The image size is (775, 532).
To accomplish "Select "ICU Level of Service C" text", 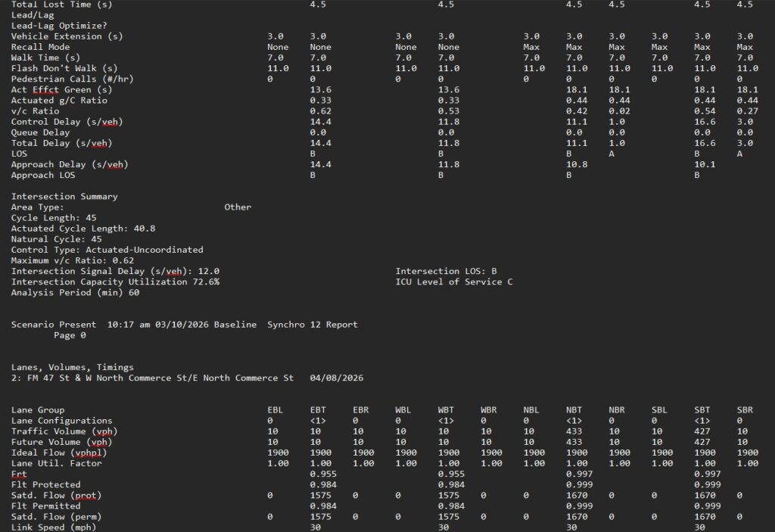I will (x=454, y=282).
